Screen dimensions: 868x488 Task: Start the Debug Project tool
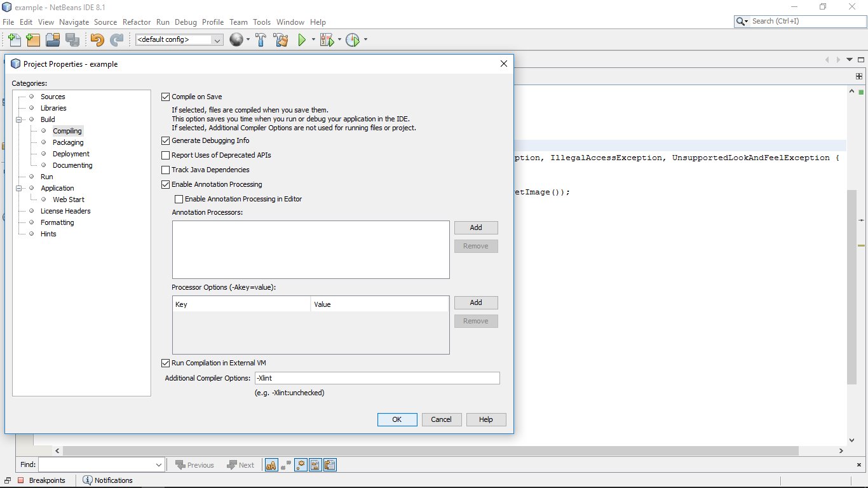click(x=327, y=39)
